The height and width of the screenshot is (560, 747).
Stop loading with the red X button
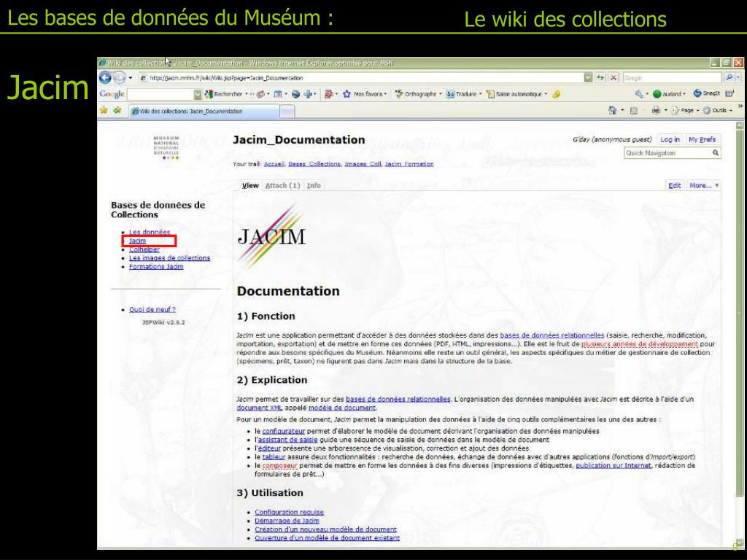tap(614, 77)
